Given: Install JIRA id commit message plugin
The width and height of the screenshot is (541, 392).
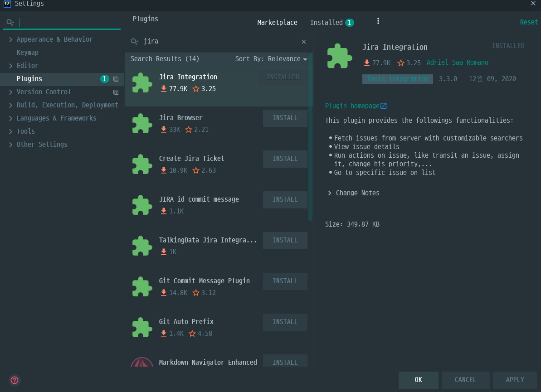Looking at the screenshot, I should click(285, 199).
